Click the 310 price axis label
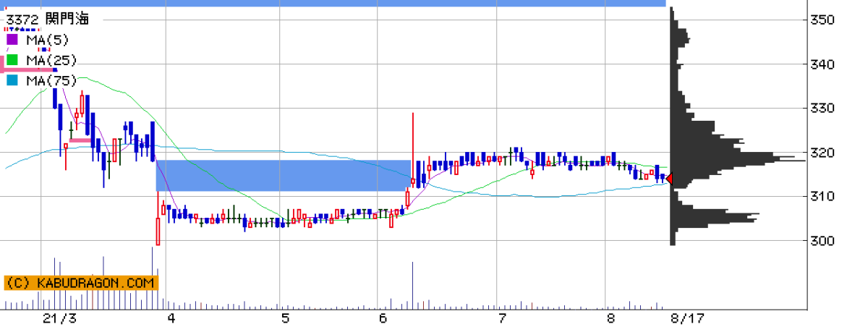868x327 pixels. 823,197
